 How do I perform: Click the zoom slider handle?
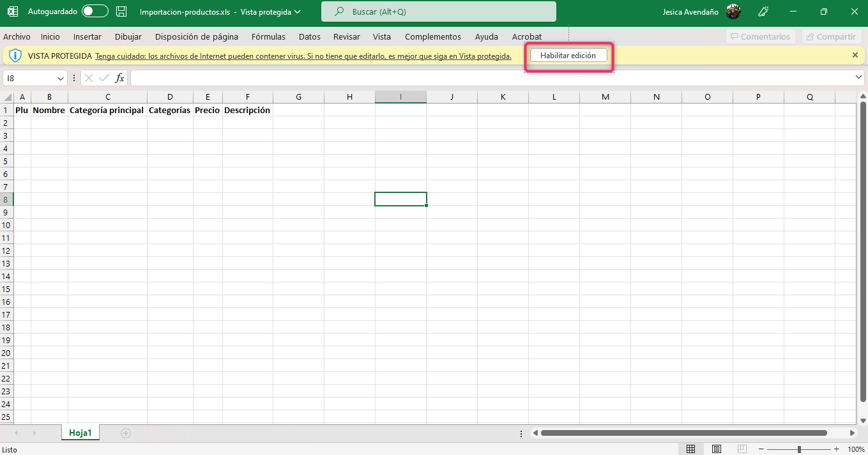(799, 449)
